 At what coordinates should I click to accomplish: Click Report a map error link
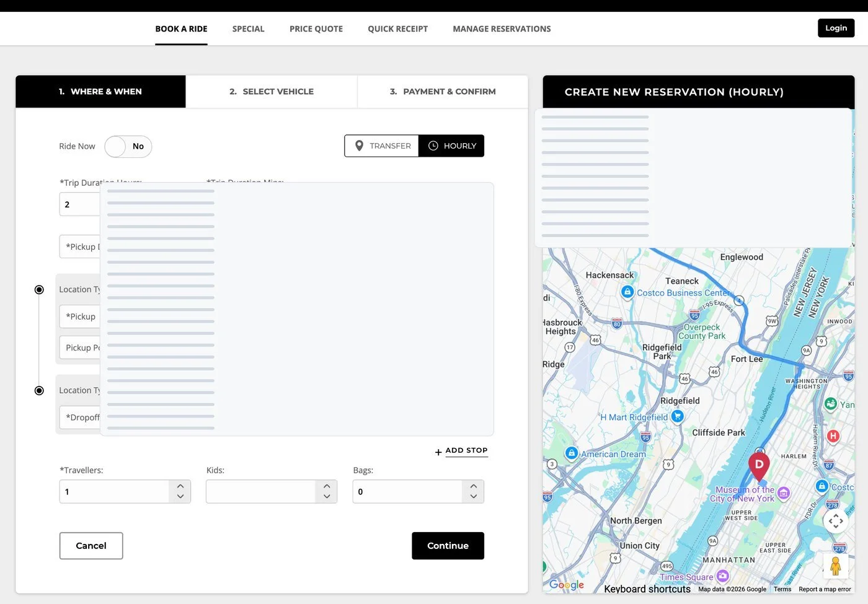coord(825,589)
